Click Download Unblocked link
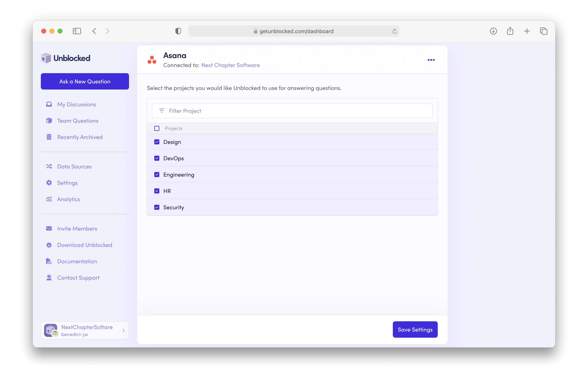The height and width of the screenshot is (372, 588). [x=85, y=245]
